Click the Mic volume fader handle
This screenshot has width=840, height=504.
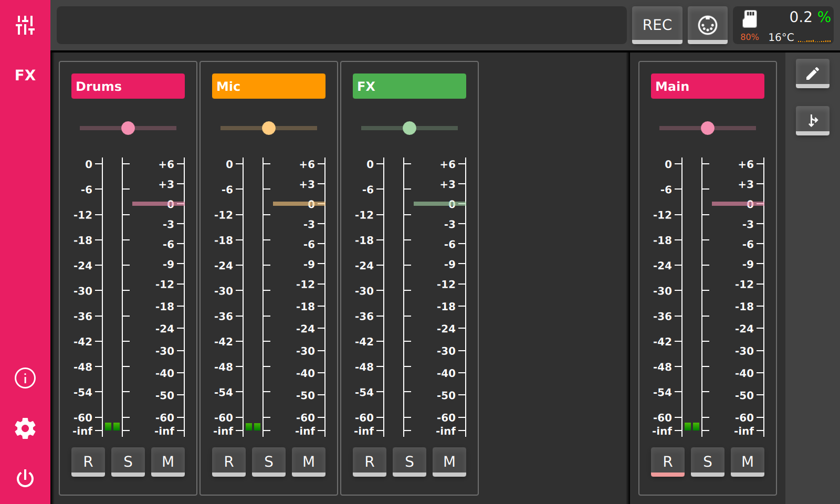(x=299, y=204)
